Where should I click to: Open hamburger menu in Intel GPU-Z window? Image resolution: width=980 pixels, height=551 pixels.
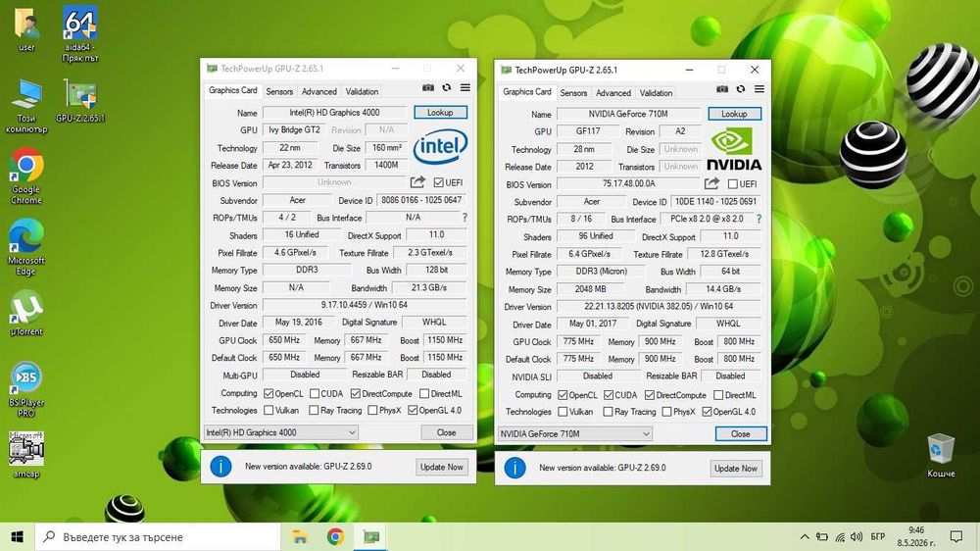pyautogui.click(x=465, y=88)
